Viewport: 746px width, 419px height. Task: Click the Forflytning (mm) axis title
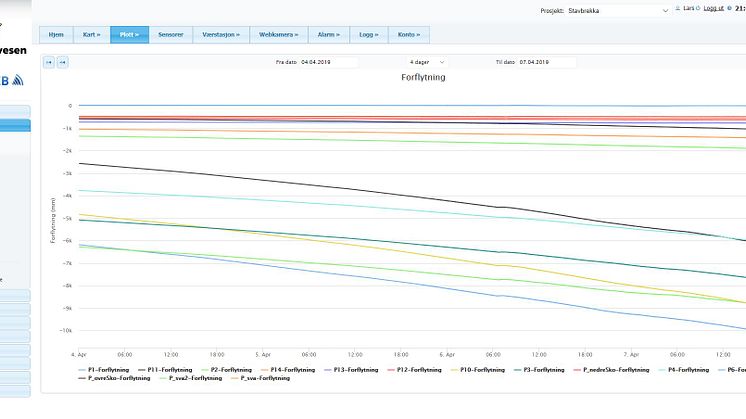53,221
